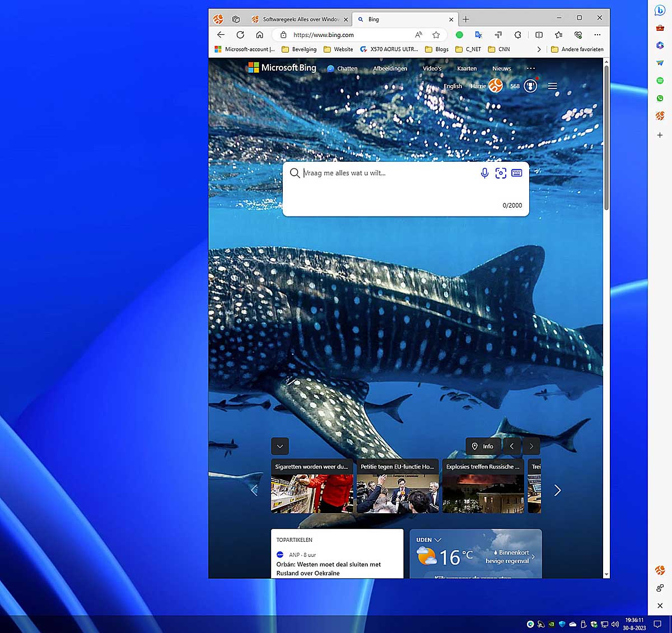
Task: Open WhatsApp in the Edge sidebar
Action: (660, 99)
